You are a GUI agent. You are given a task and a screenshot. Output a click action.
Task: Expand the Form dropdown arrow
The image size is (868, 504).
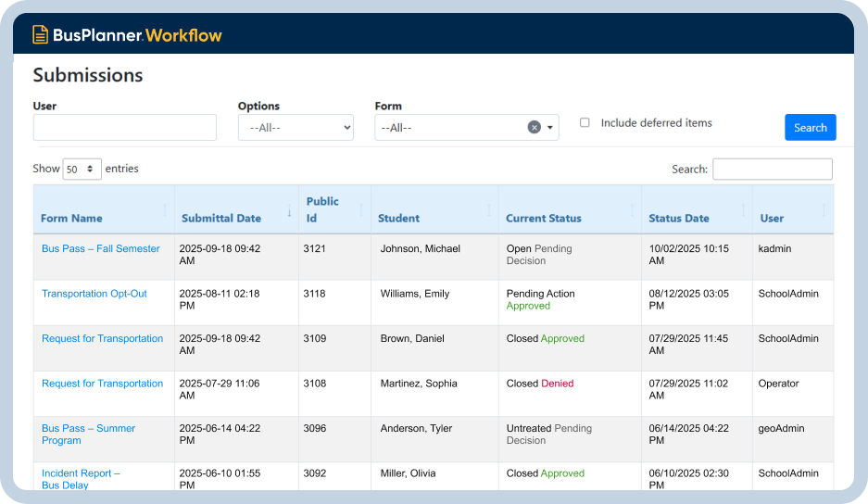[x=549, y=128]
